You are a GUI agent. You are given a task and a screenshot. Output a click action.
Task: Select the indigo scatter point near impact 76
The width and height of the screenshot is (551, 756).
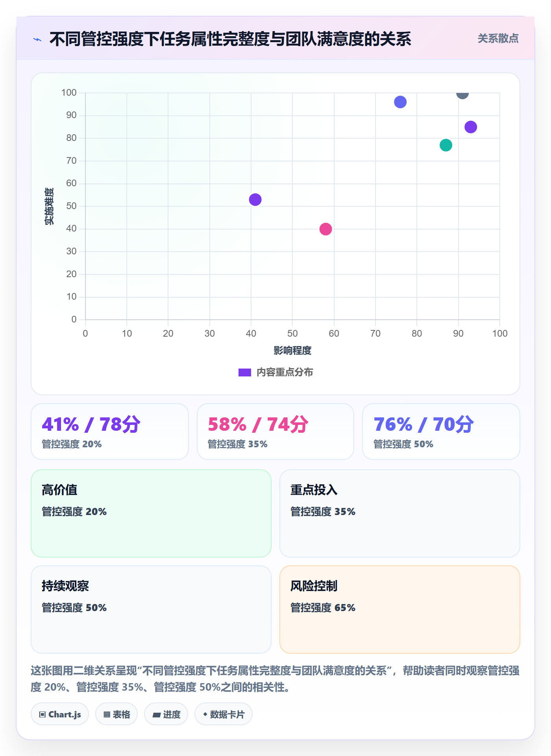[400, 102]
